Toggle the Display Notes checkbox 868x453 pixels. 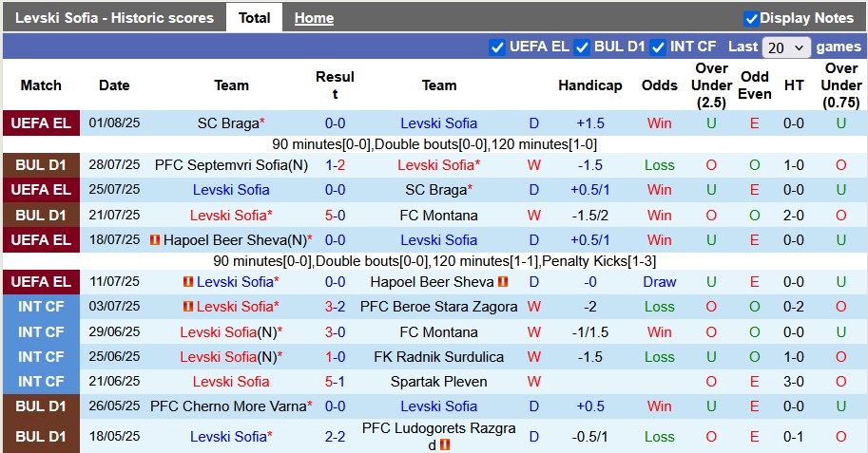point(751,18)
